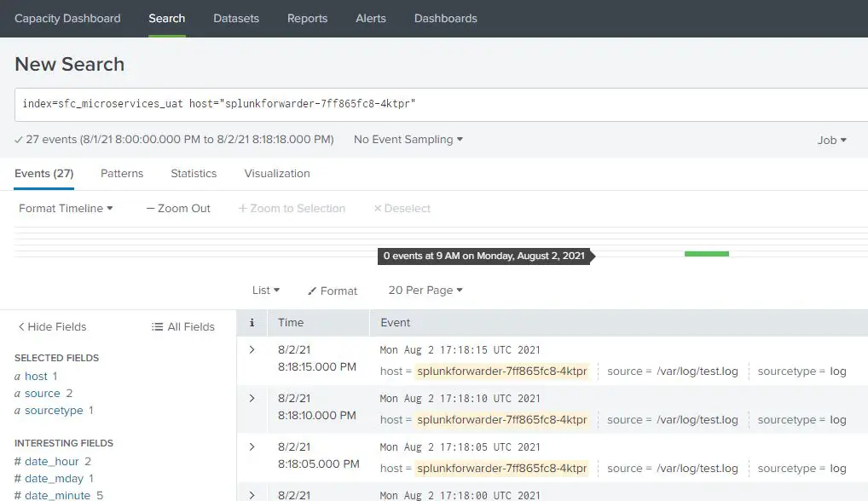The image size is (868, 501).
Task: Click the Format pencil button
Action: [x=333, y=291]
